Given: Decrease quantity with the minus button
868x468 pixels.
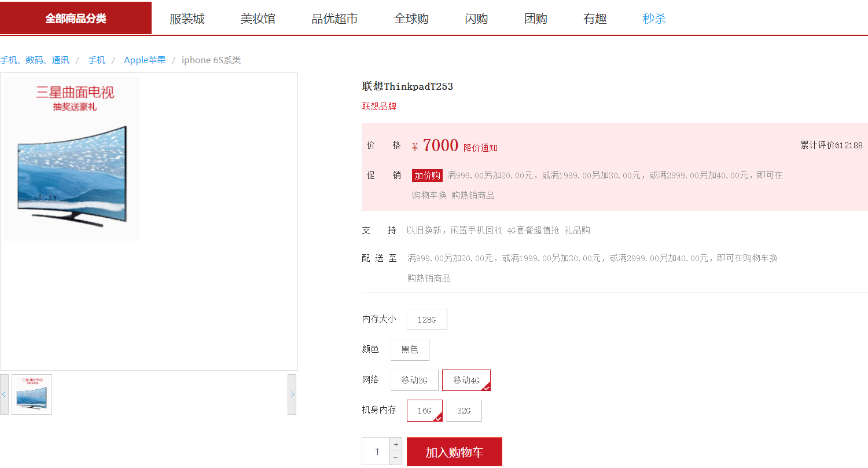Looking at the screenshot, I should coord(396,458).
